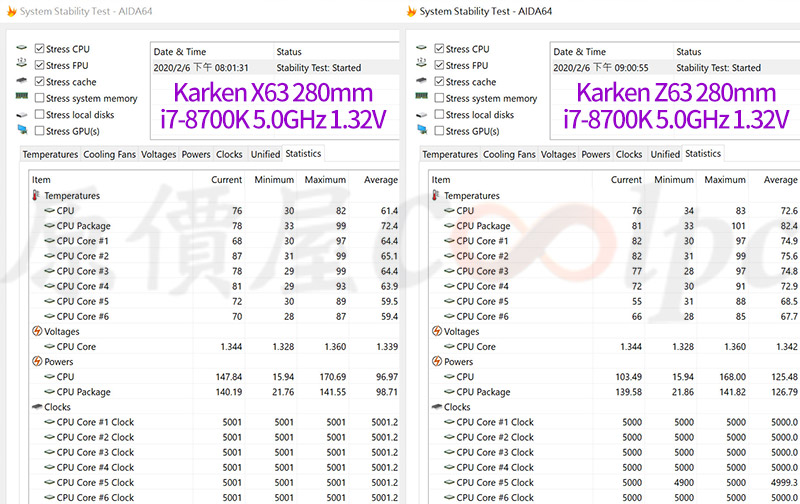This screenshot has width=800, height=504.
Task: Click the Clocks chip icon in right window
Action: 437,407
